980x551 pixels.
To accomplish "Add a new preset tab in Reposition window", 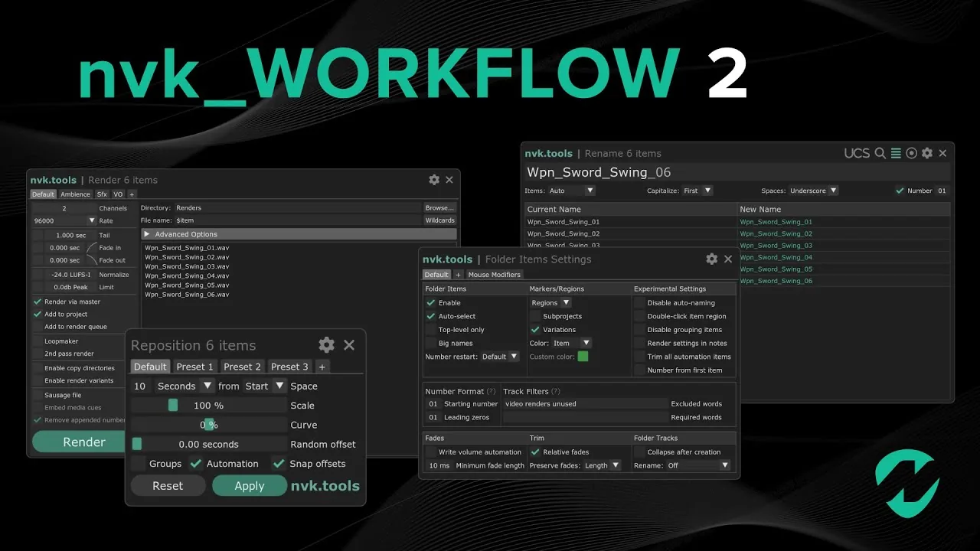I will [x=322, y=367].
